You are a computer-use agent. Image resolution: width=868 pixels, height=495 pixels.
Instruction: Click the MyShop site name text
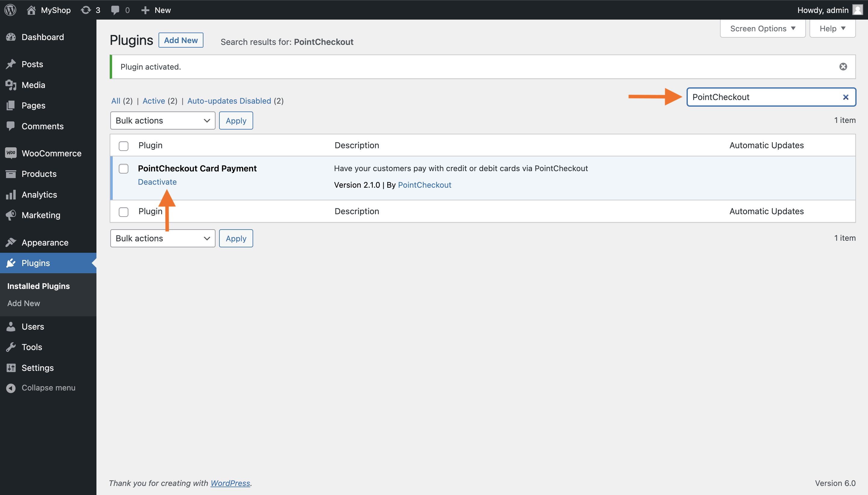coord(56,10)
